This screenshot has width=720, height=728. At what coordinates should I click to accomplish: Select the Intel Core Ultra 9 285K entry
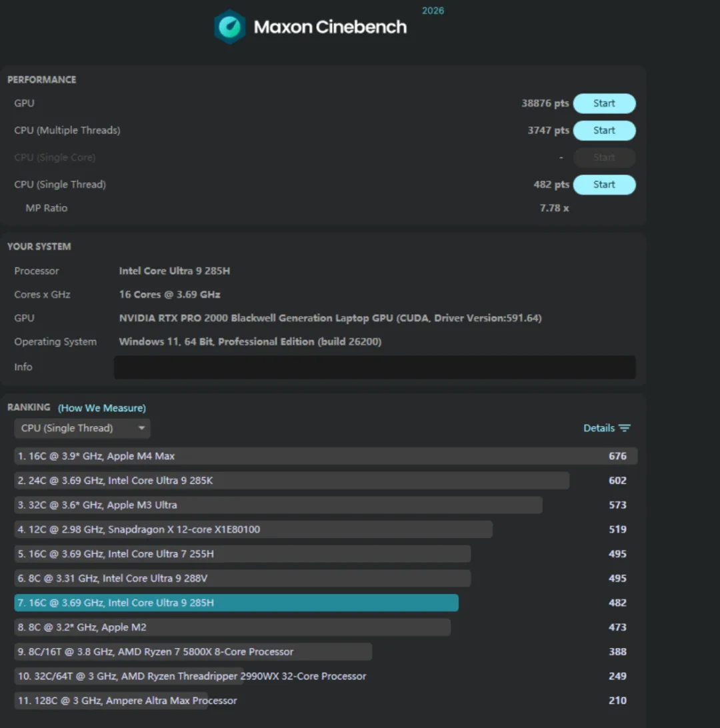[291, 481]
